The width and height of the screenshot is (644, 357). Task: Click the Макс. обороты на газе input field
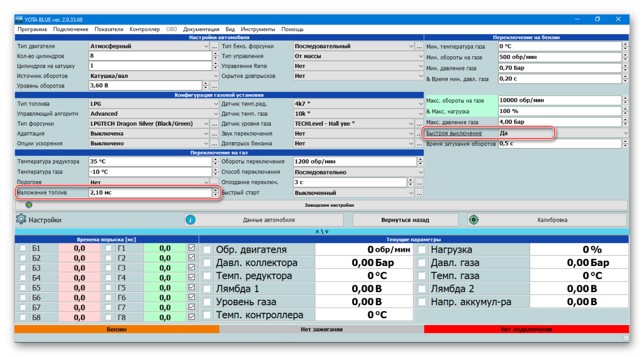559,101
